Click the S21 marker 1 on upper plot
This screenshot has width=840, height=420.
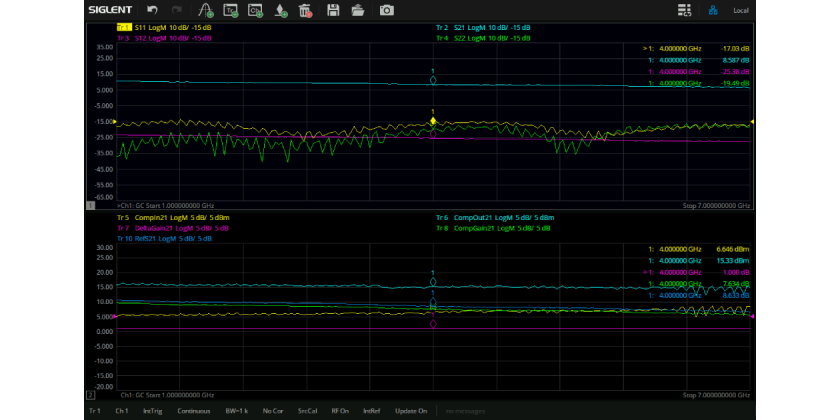click(x=433, y=79)
